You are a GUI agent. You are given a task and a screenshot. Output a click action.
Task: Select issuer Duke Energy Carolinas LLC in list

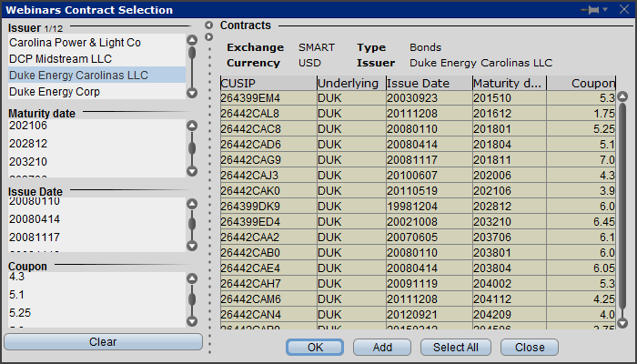tap(96, 76)
